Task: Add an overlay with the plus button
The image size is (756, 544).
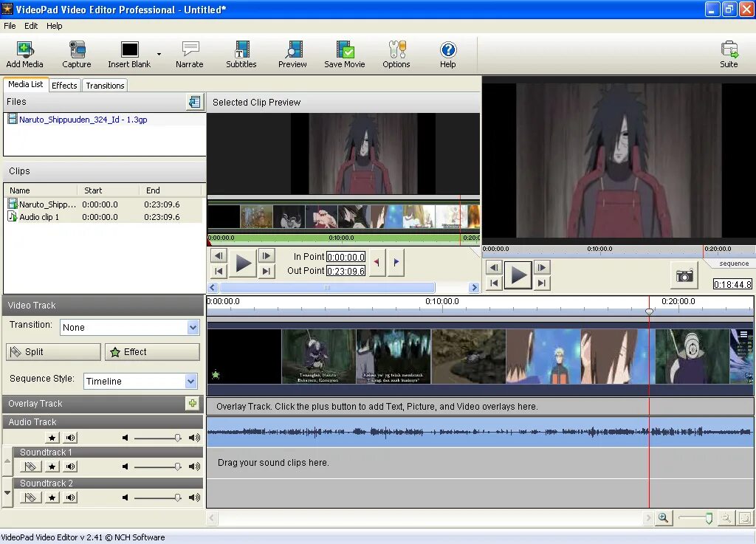Action: point(193,403)
